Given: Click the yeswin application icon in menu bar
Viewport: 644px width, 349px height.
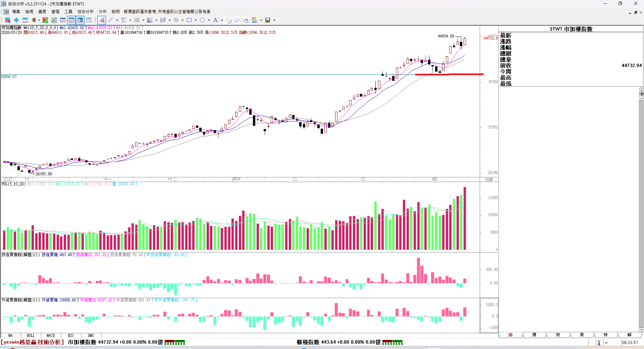Looking at the screenshot, I should coord(6,12).
